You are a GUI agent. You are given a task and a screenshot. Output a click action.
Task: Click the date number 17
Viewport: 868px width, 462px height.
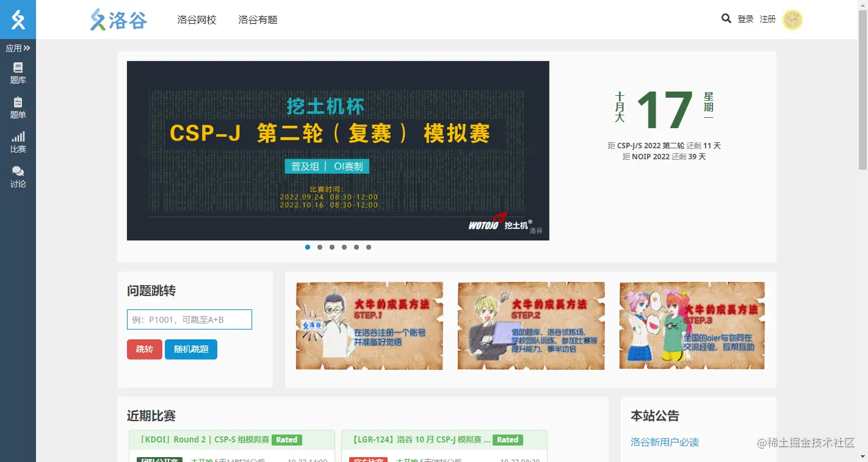pyautogui.click(x=665, y=110)
